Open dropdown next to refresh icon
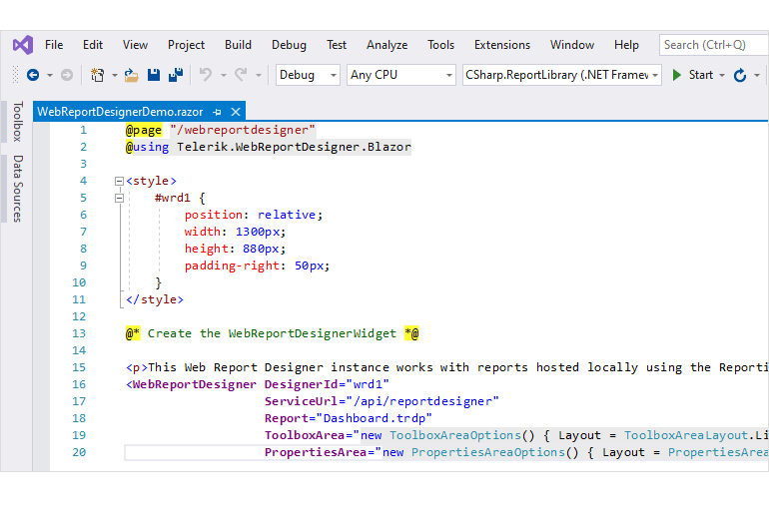Viewport: 769px width, 532px height. [757, 76]
